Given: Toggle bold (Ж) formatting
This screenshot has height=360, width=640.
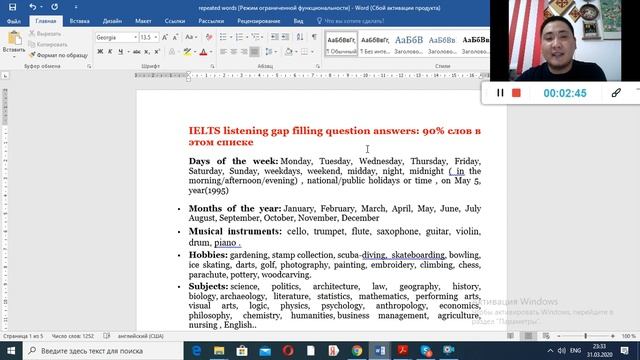Looking at the screenshot, I should [100, 52].
